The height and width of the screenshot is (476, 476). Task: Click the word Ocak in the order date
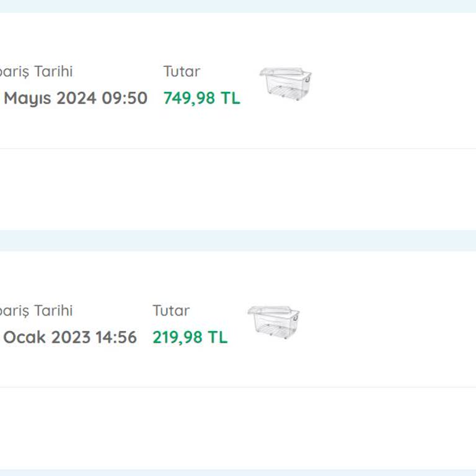tap(25, 338)
